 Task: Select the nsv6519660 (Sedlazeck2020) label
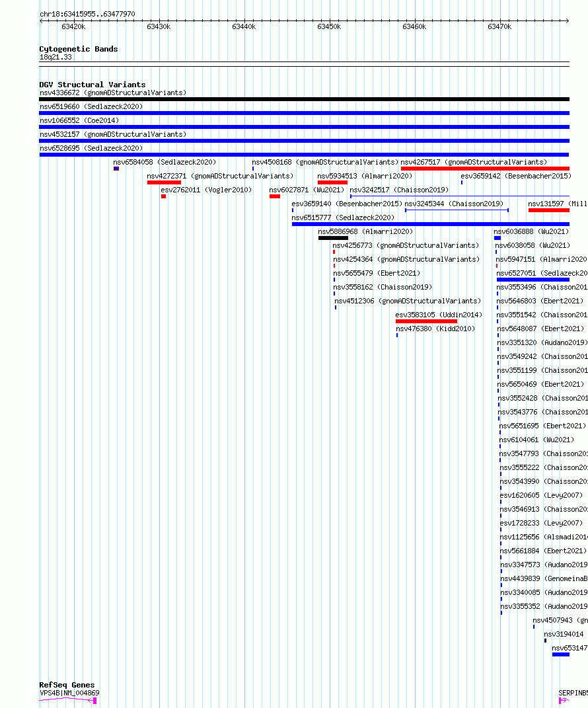[91, 106]
